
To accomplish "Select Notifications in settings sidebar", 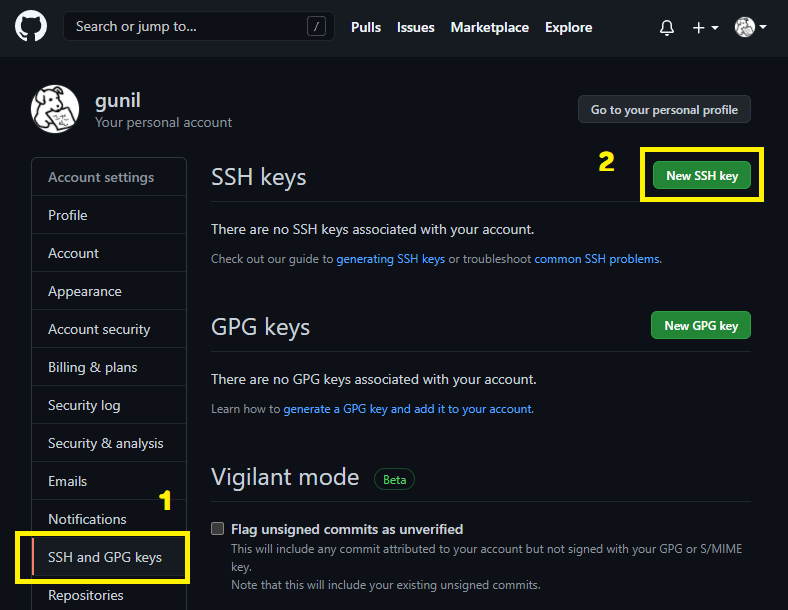I will pos(109,519).
